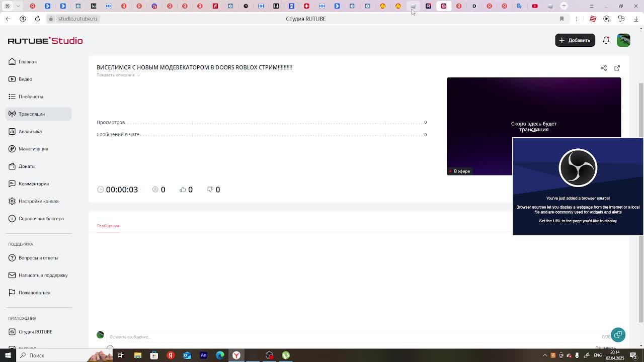Click the Справочник блогера icon
The image size is (644, 362).
pyautogui.click(x=12, y=219)
